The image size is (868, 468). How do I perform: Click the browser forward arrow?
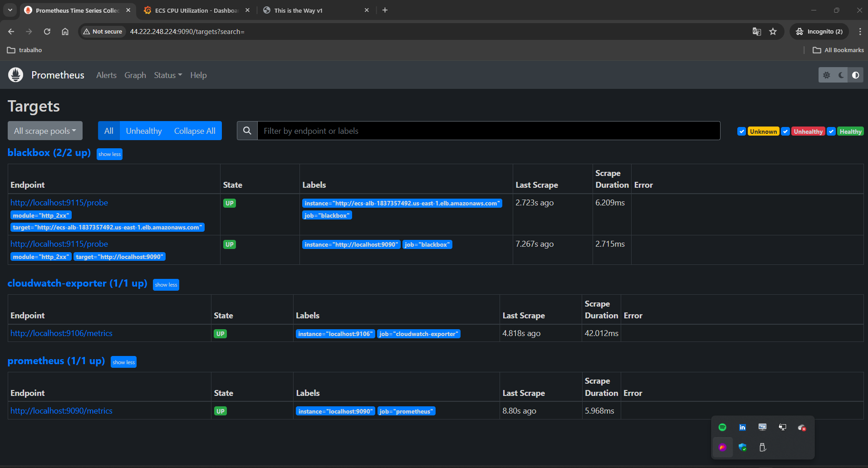point(29,31)
